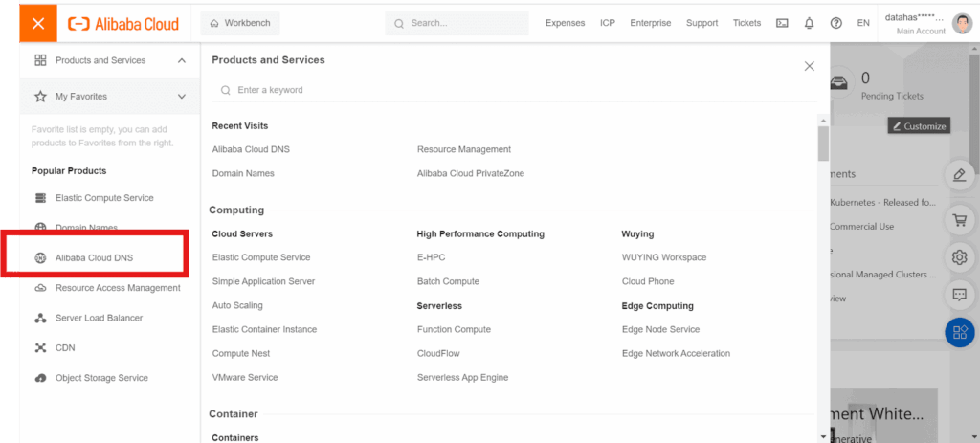Click the Resource Access Management cloud icon

point(40,288)
